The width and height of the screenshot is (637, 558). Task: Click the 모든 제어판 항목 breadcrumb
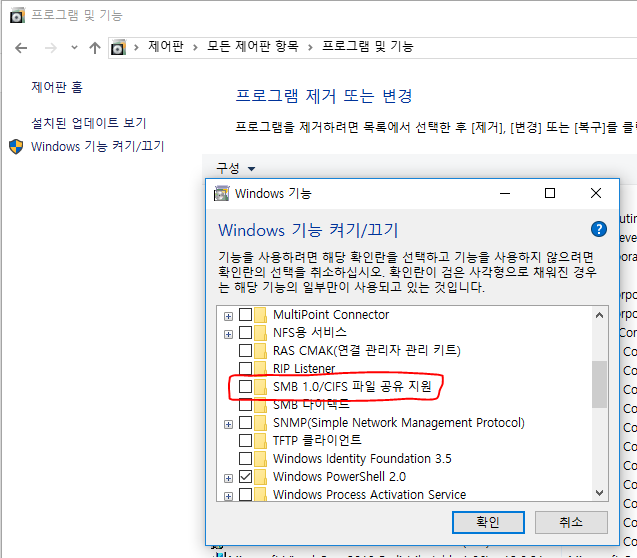click(x=253, y=46)
